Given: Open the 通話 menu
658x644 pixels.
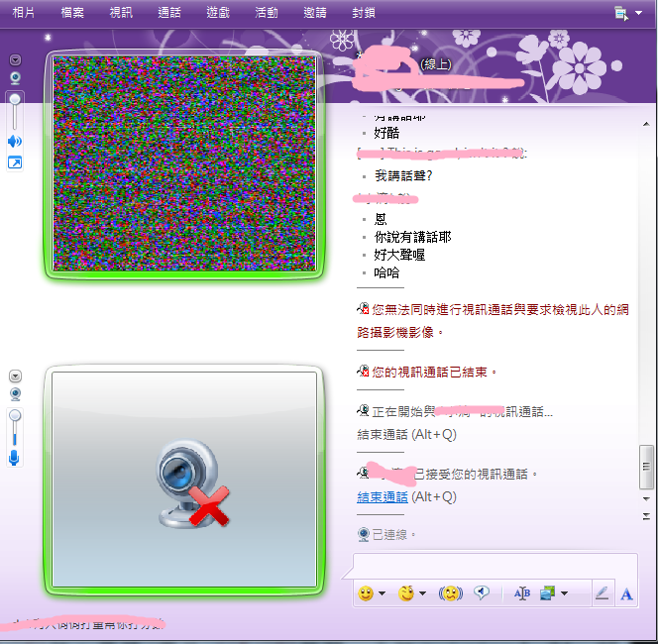Looking at the screenshot, I should click(169, 13).
